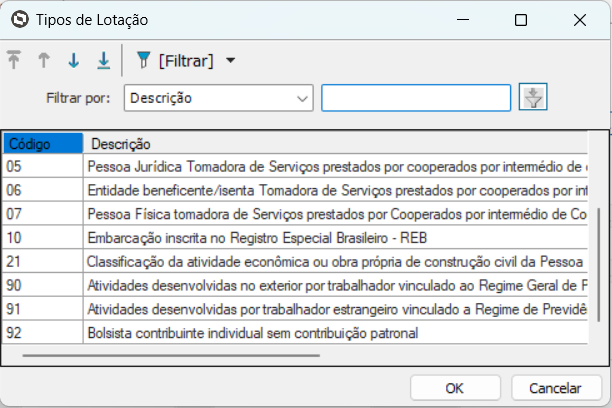This screenshot has width=612, height=408.
Task: Jump to last record arrow icon
Action: pyautogui.click(x=102, y=61)
